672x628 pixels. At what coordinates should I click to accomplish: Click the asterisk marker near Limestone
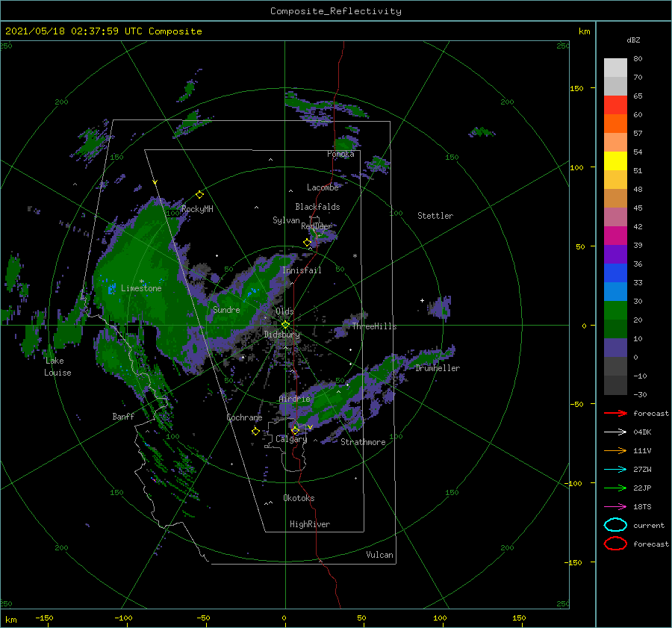141,282
